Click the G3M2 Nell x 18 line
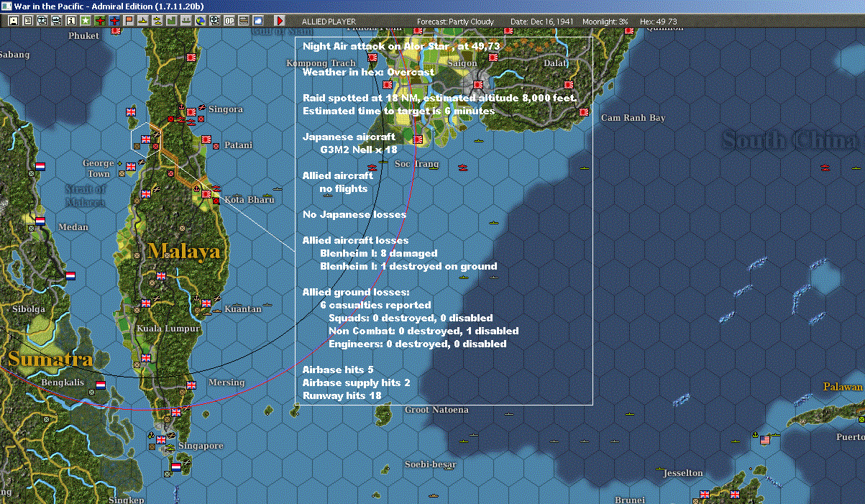This screenshot has height=504, width=865. 358,150
